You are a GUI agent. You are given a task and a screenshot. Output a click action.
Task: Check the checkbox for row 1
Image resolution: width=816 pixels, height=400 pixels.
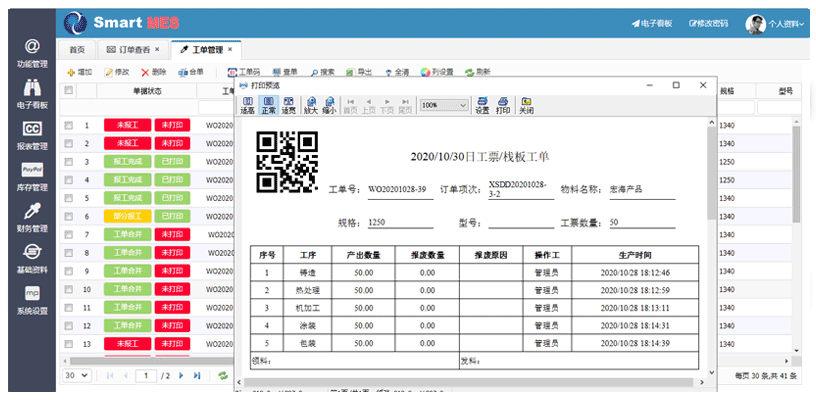[69, 126]
